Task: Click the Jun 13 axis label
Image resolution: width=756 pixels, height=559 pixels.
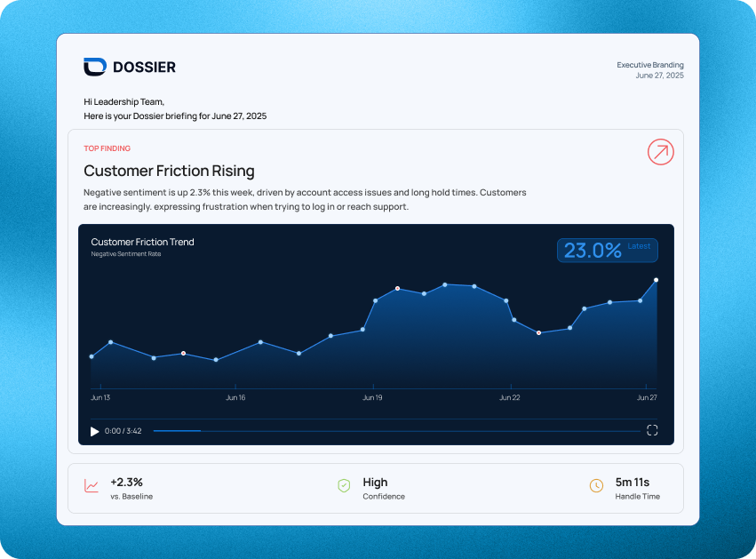Action: coord(100,397)
